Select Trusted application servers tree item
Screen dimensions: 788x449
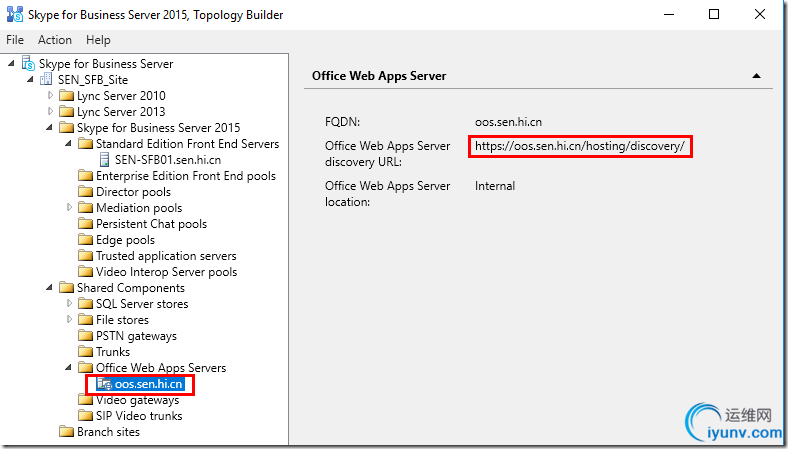tap(166, 256)
